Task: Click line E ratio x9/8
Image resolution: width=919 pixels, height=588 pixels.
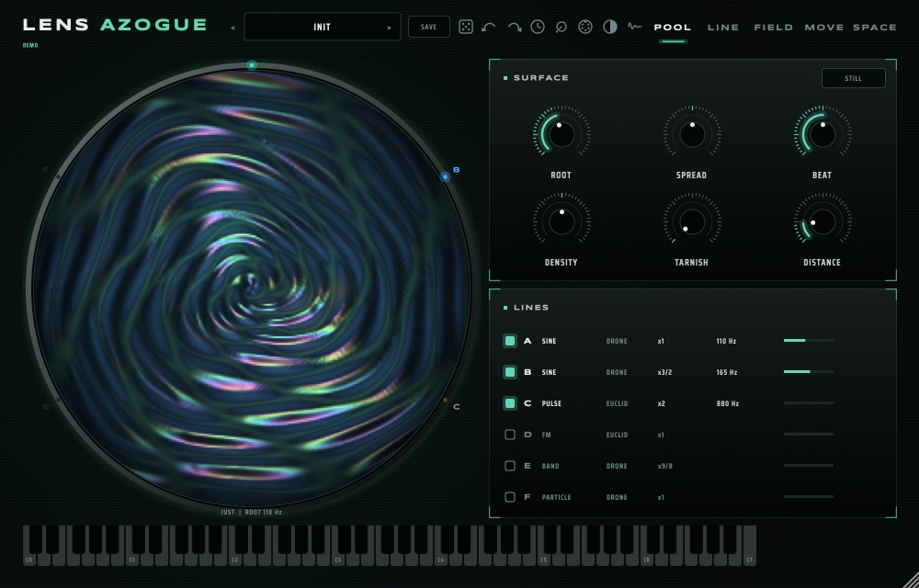Action: pos(664,466)
